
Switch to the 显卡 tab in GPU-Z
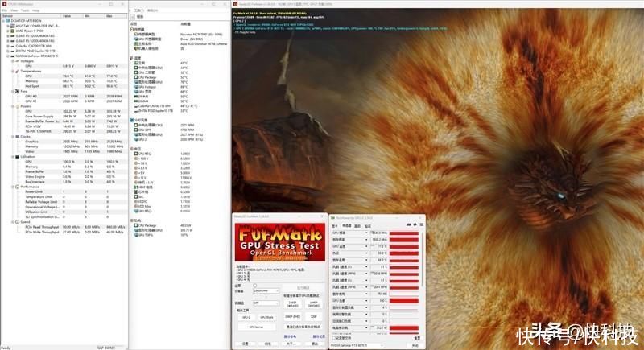pyautogui.click(x=335, y=226)
